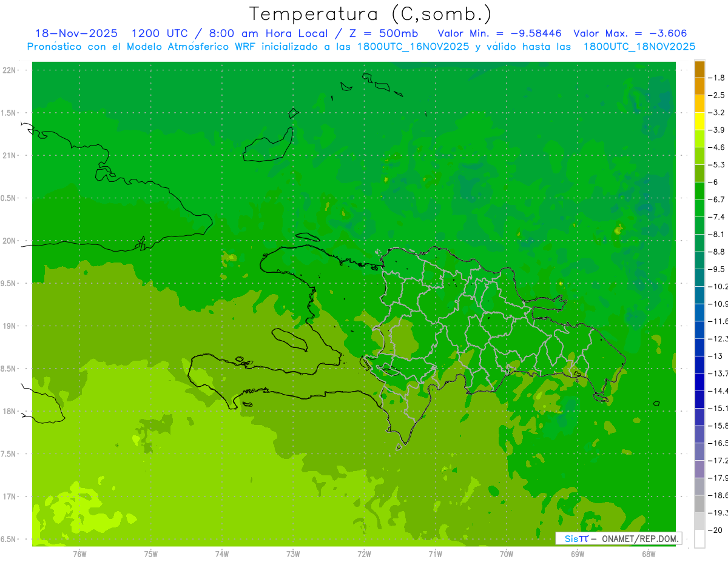Click the '71W' longitude label

(435, 554)
